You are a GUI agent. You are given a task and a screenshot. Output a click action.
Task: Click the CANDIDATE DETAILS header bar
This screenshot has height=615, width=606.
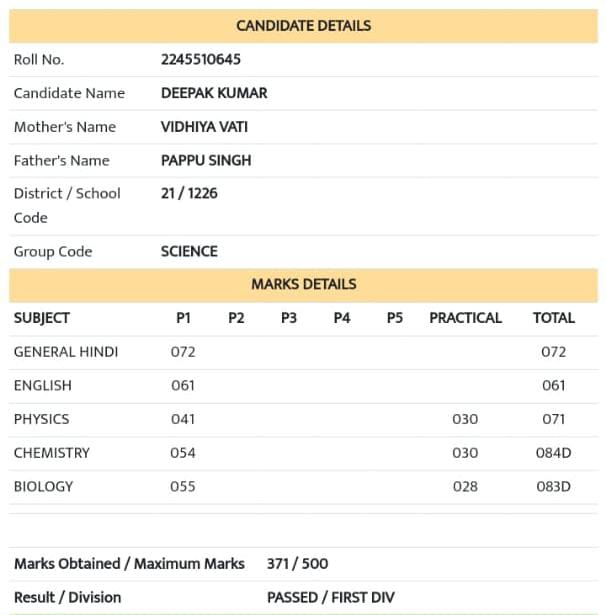pos(303,26)
